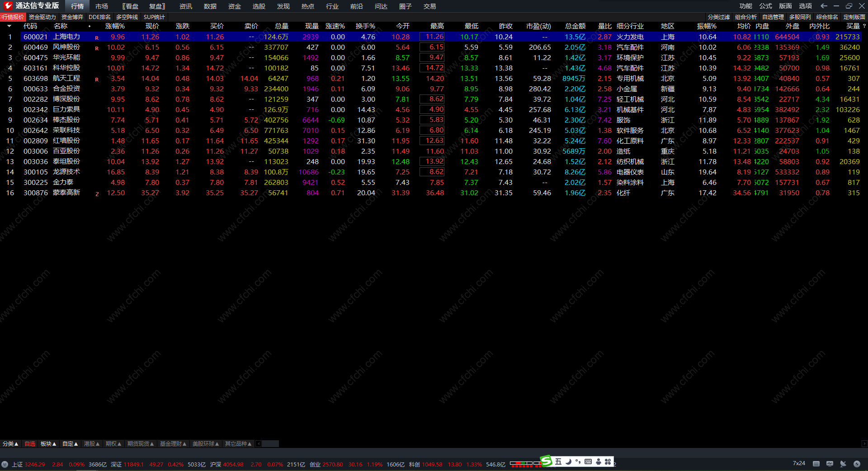Switch to the 资金驱动力 tab
Image resolution: width=868 pixels, height=471 pixels.
coord(42,17)
